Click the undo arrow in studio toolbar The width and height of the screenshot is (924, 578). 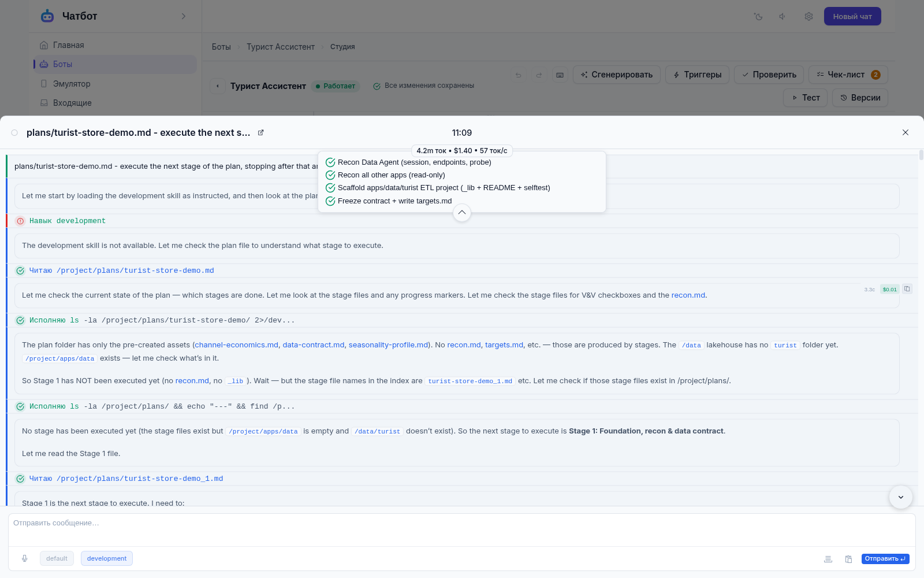519,75
